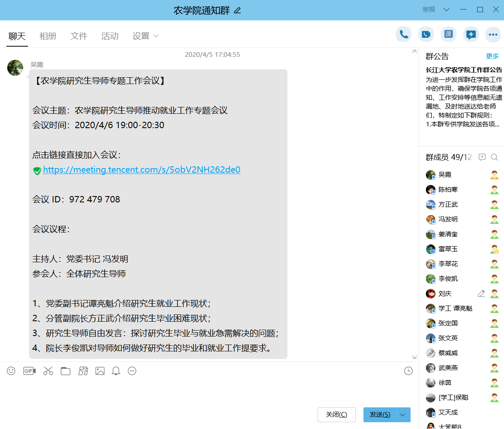Image resolution: width=504 pixels, height=429 pixels.
Task: Open the emoji picker
Action: [x=11, y=371]
